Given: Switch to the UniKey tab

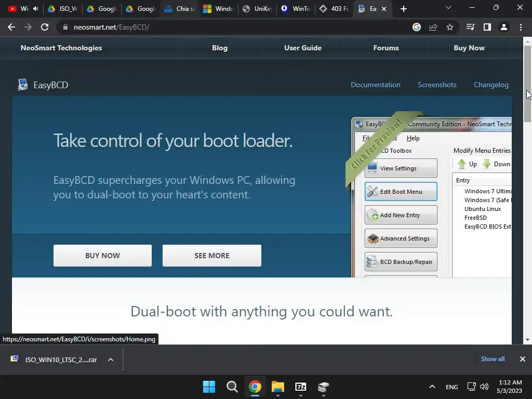Looking at the screenshot, I should point(257,9).
